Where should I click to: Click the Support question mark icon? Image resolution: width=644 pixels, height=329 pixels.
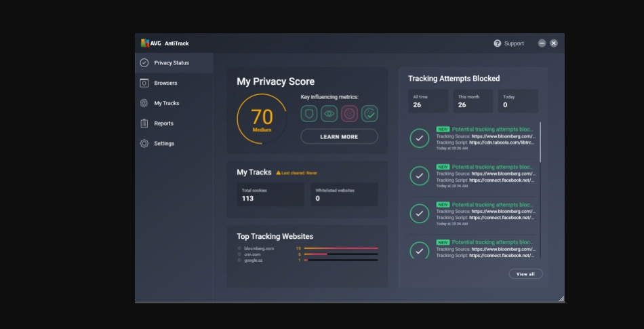click(498, 43)
